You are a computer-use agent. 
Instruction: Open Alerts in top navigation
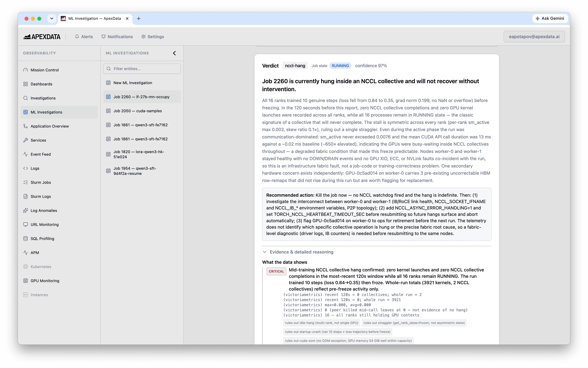(84, 37)
